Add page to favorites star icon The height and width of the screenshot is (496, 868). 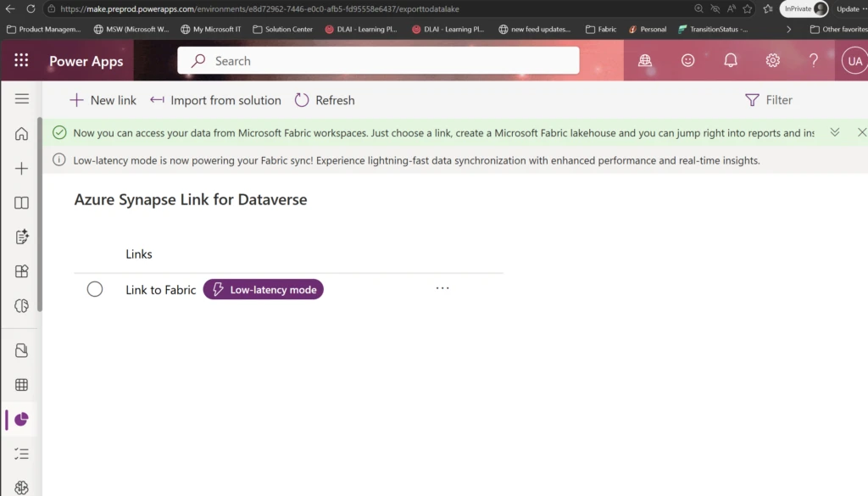point(748,8)
